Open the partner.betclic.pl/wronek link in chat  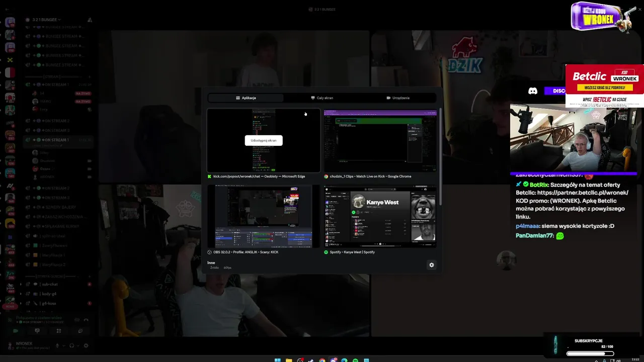click(x=583, y=193)
